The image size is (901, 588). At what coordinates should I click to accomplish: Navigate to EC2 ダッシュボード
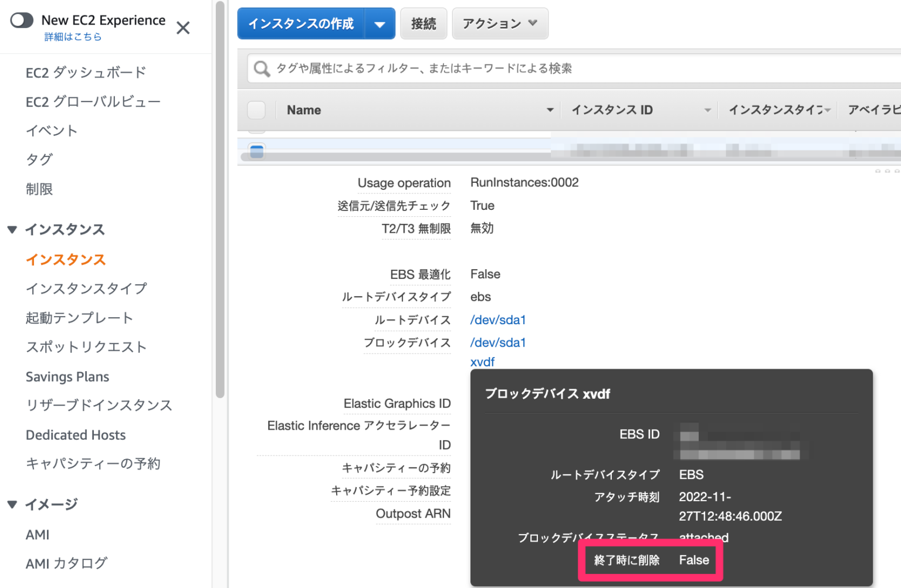[x=86, y=72]
